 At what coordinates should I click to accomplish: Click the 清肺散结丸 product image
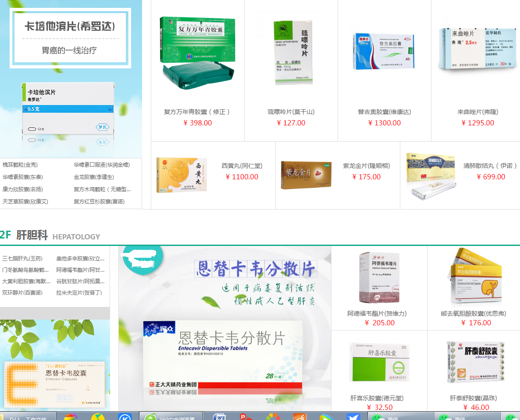pos(428,175)
